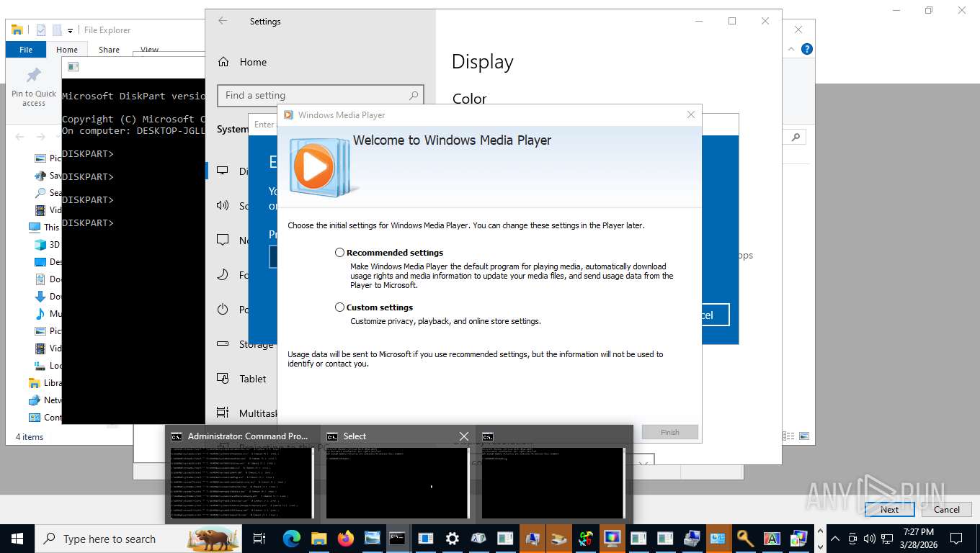This screenshot has width=980, height=553.
Task: Open File Explorer Help
Action: coord(807,49)
